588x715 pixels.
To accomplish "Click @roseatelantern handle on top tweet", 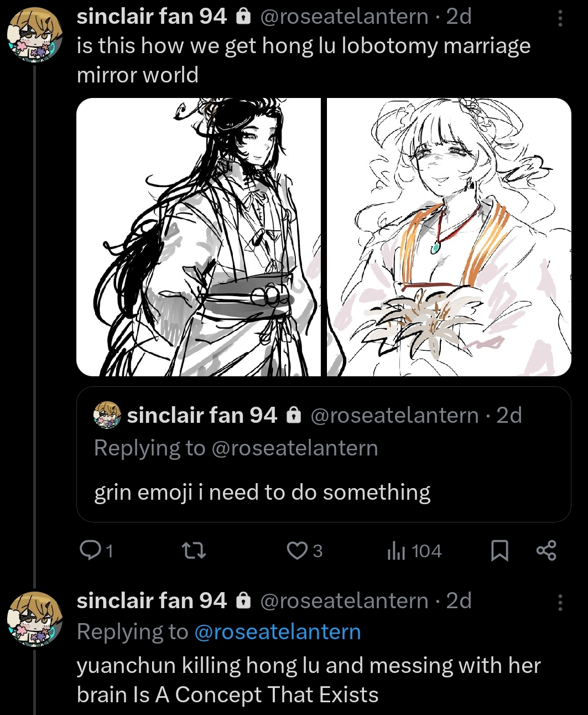I will click(344, 17).
